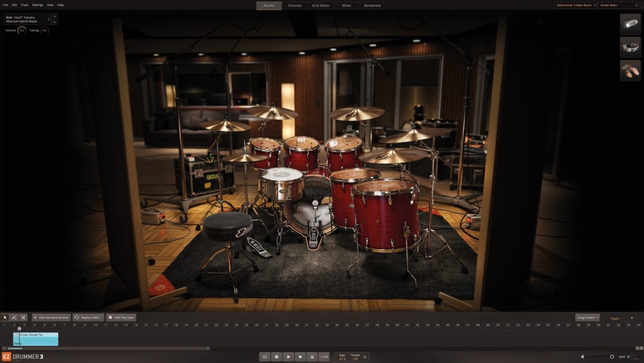Screen dimensions: 644x363
Task: Click the timeline playhead marker
Action: coord(19,329)
